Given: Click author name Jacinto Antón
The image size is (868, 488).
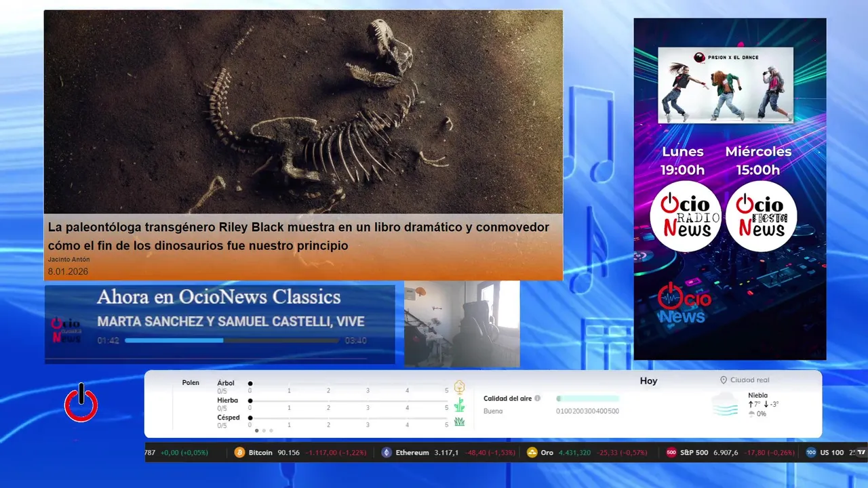Looking at the screenshot, I should 68,260.
